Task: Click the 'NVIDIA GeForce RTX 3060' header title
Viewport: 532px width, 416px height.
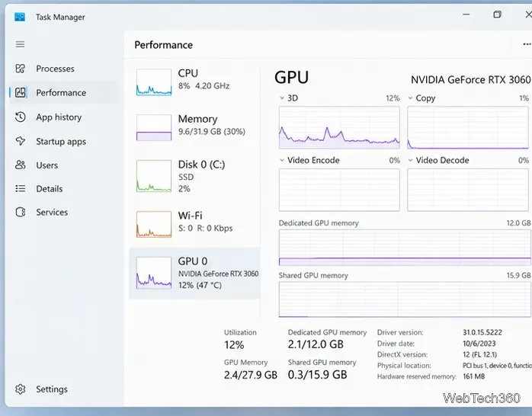Action: tap(470, 80)
